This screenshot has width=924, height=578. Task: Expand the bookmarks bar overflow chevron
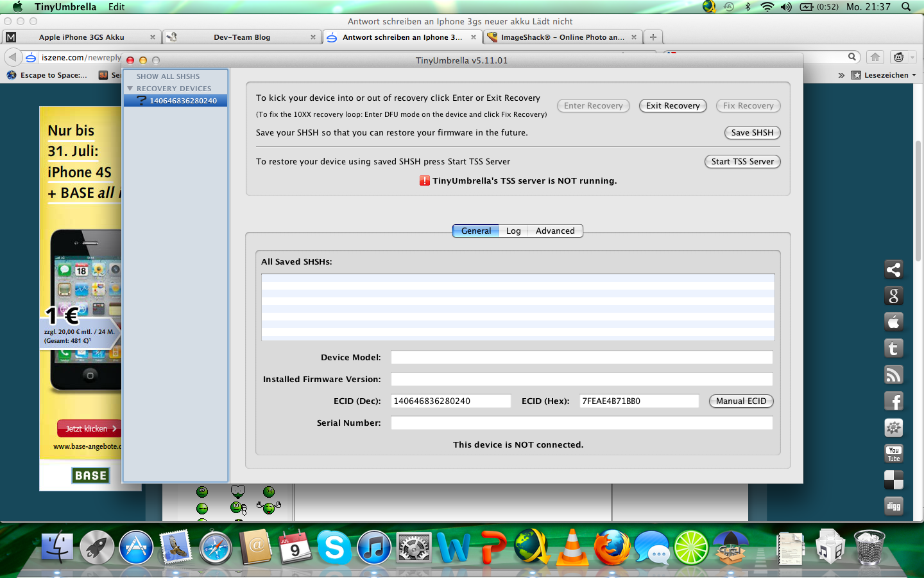pos(841,75)
